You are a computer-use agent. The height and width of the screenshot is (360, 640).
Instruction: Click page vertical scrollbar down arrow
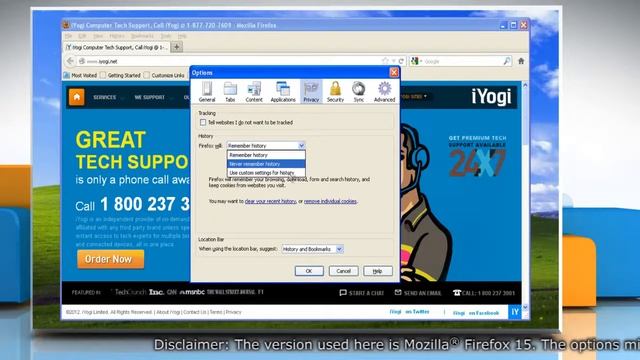point(525,307)
